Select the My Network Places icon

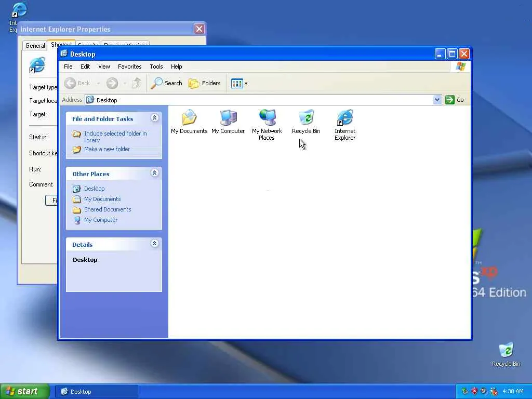pyautogui.click(x=267, y=125)
